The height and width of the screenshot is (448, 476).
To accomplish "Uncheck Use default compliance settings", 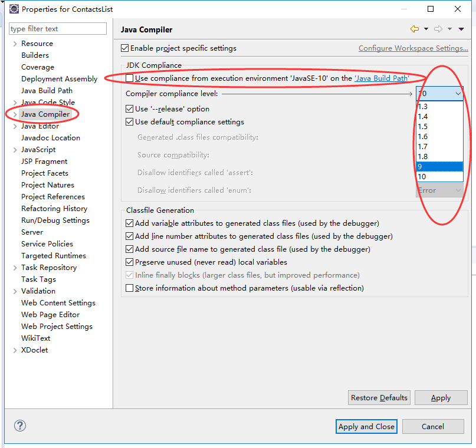I will click(x=130, y=121).
